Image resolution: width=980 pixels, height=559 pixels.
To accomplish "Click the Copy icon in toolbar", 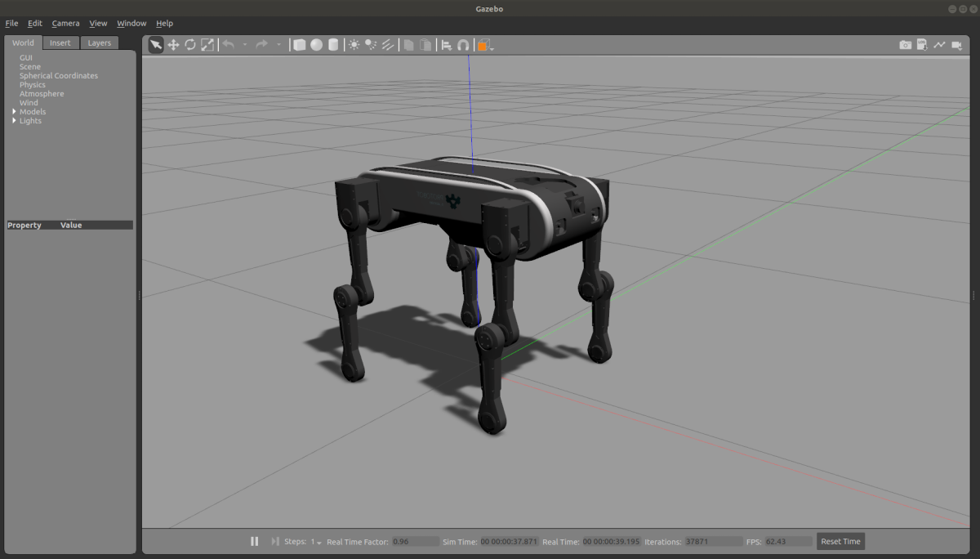I will (408, 45).
